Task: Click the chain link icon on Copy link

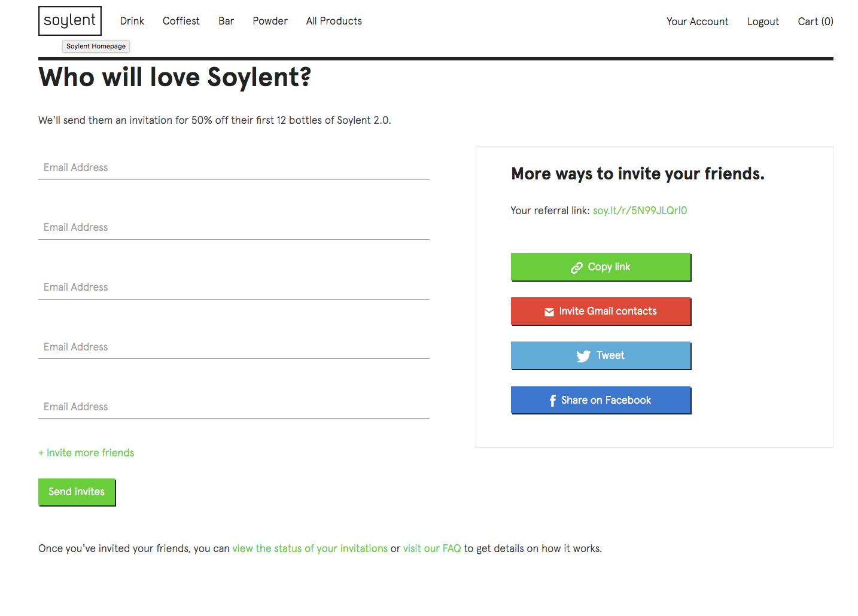Action: pos(577,268)
